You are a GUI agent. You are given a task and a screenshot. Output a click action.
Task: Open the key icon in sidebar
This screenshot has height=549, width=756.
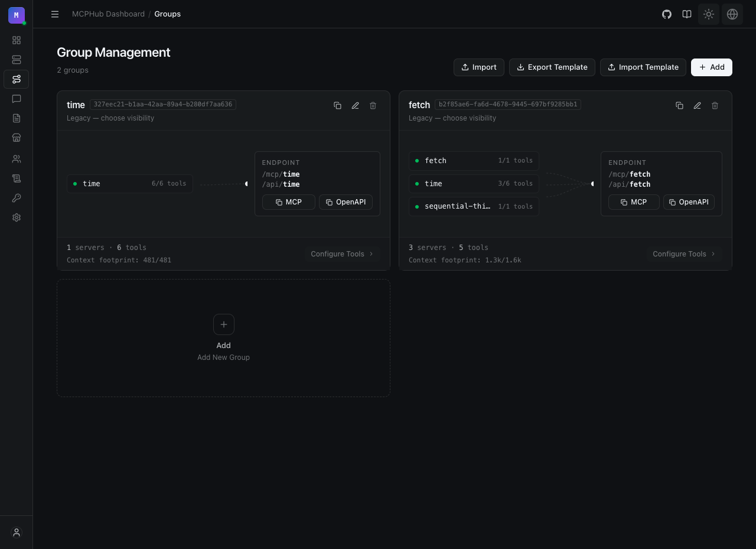(17, 198)
